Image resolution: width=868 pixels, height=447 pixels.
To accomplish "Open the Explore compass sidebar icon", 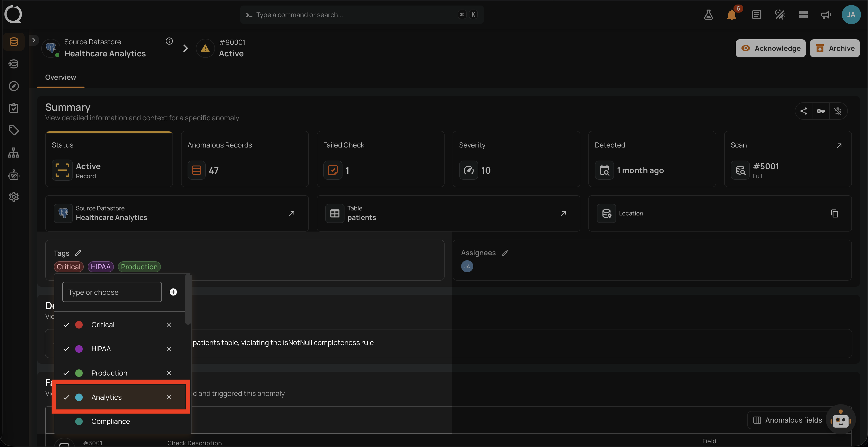I will coord(14,86).
